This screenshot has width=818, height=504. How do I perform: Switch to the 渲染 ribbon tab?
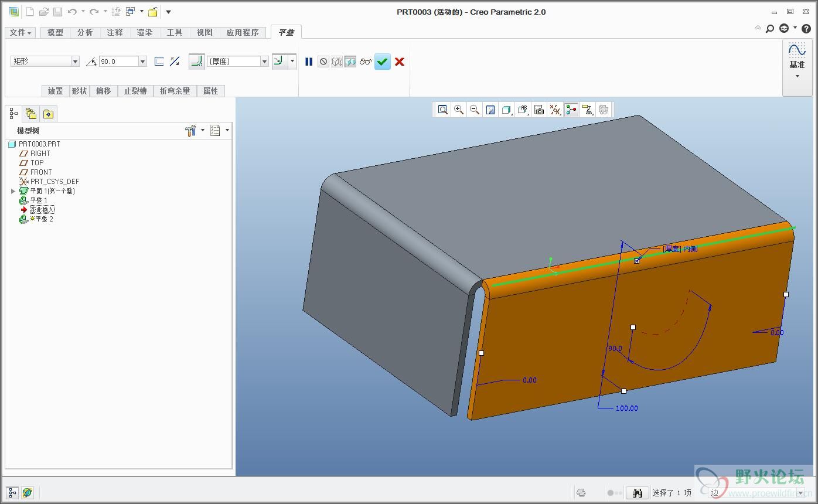tap(145, 32)
